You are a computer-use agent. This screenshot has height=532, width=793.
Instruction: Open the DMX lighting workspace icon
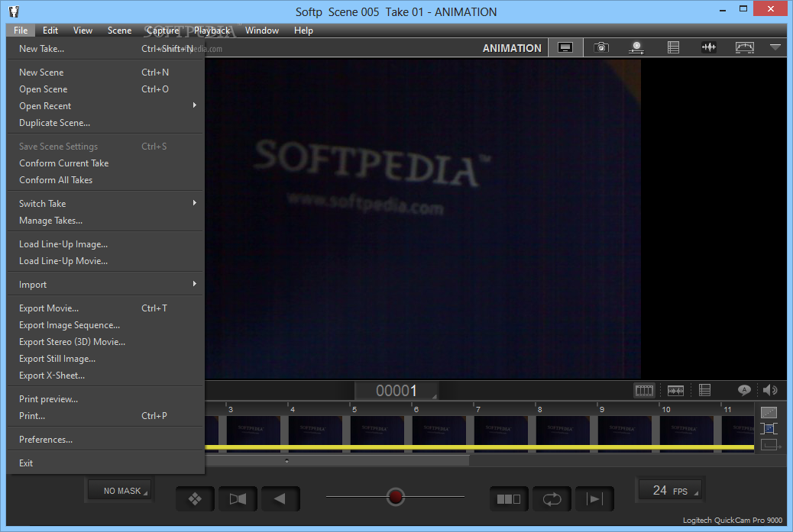point(636,47)
